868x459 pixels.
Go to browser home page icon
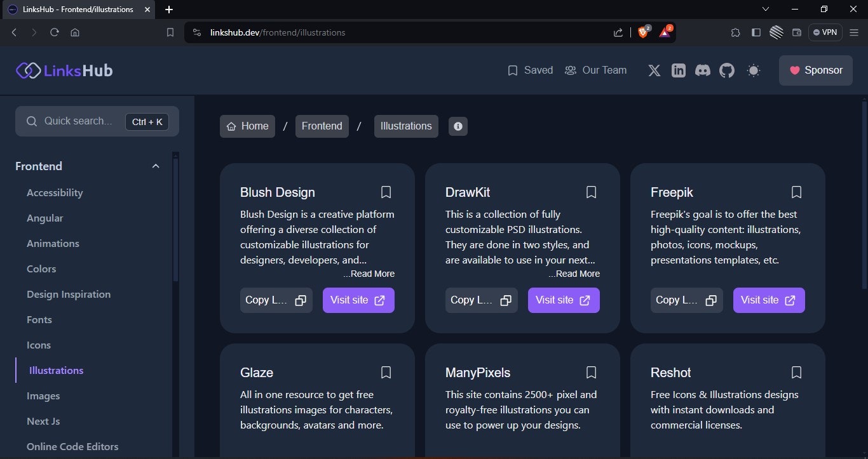pyautogui.click(x=75, y=32)
